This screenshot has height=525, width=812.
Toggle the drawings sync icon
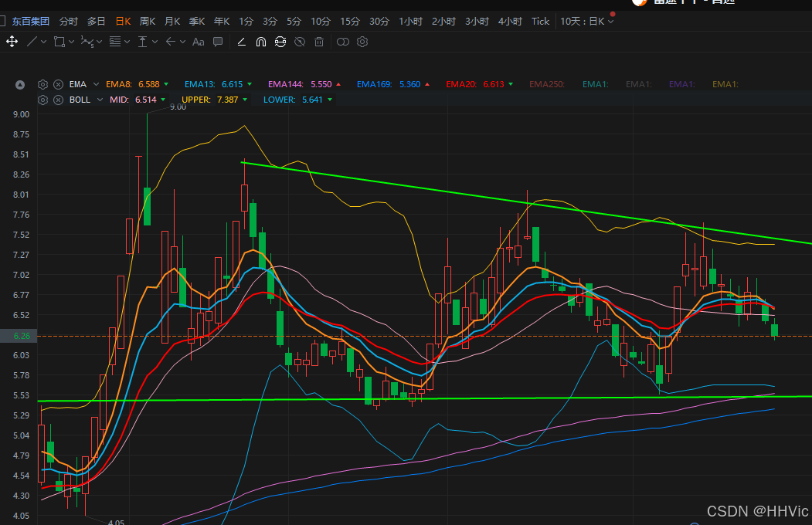point(280,42)
